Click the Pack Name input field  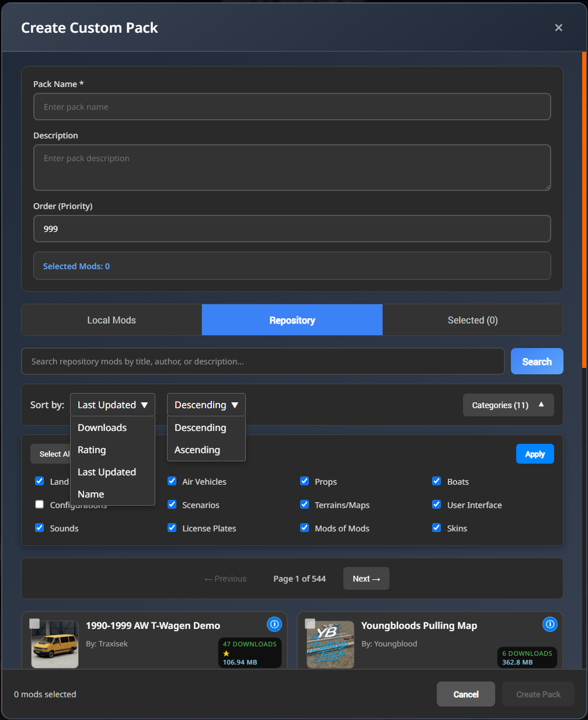click(292, 107)
